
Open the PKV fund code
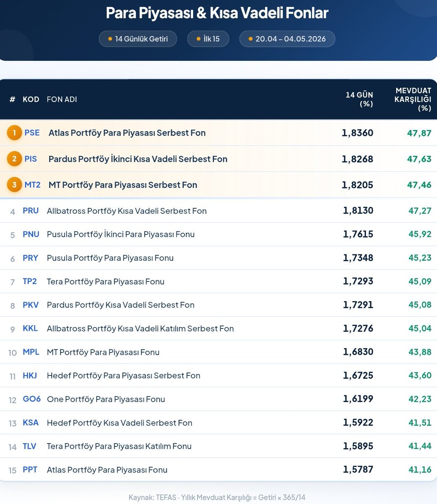point(31,305)
